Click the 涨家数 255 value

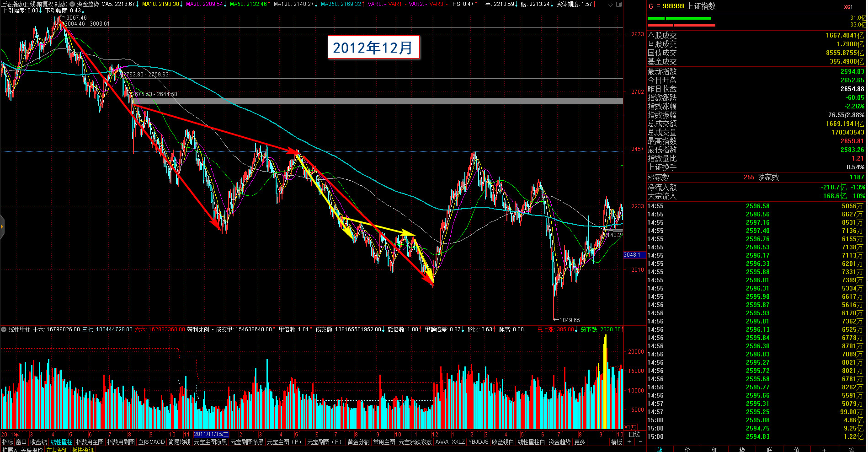click(x=749, y=177)
